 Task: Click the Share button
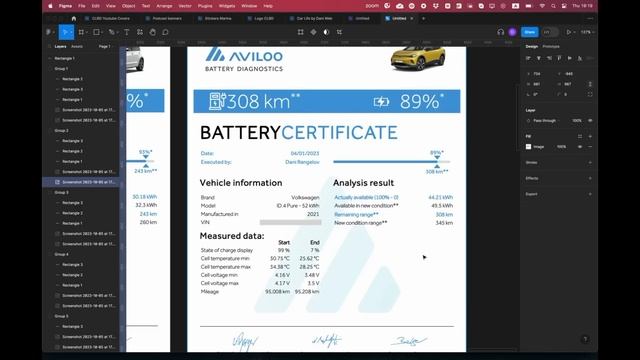(530, 32)
